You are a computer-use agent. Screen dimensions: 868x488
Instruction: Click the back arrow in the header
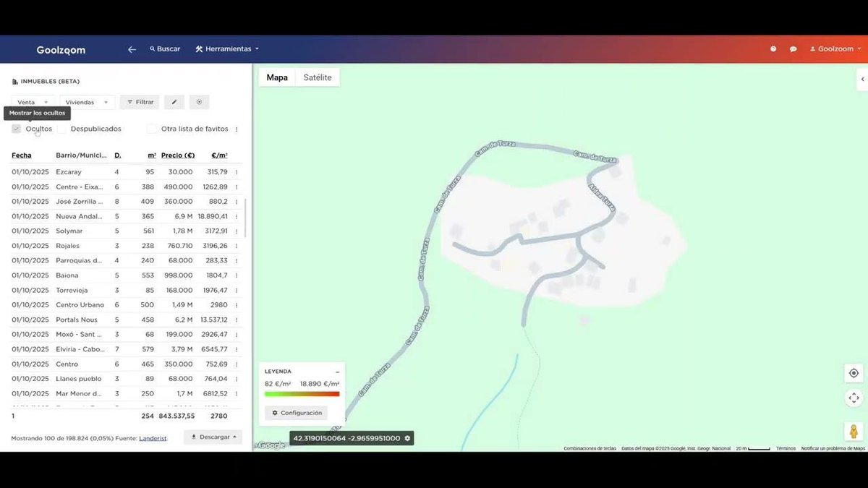click(132, 49)
